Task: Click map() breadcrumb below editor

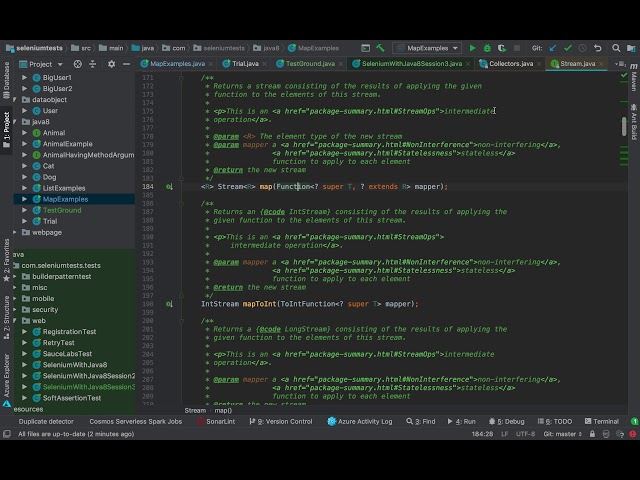Action: click(x=223, y=411)
